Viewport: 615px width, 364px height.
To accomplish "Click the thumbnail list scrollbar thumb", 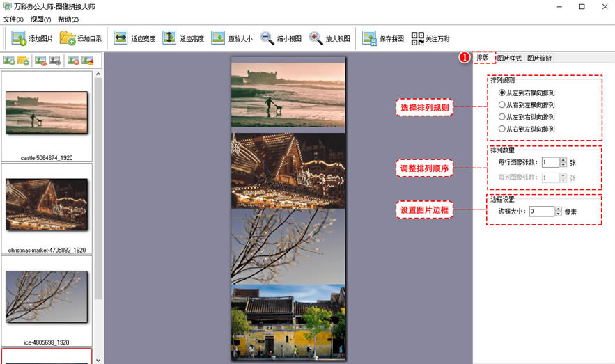I will click(98, 189).
